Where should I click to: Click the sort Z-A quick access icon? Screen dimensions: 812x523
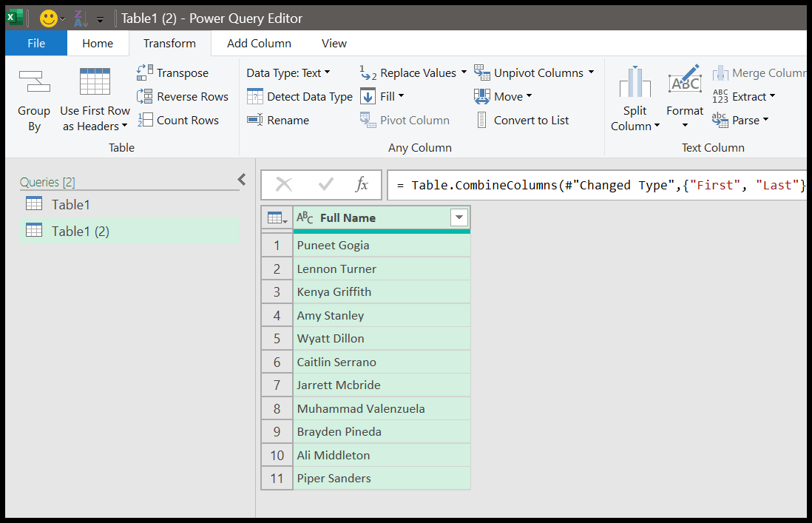(81, 18)
